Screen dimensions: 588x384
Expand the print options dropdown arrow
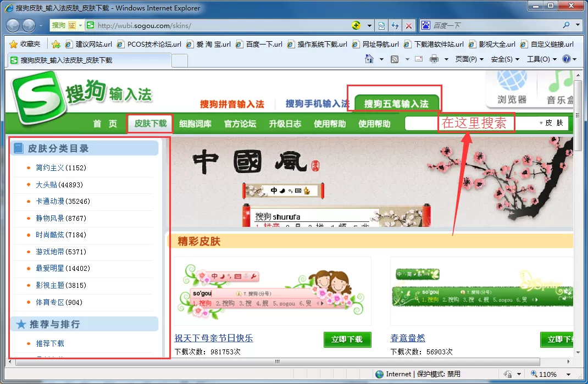pos(446,59)
